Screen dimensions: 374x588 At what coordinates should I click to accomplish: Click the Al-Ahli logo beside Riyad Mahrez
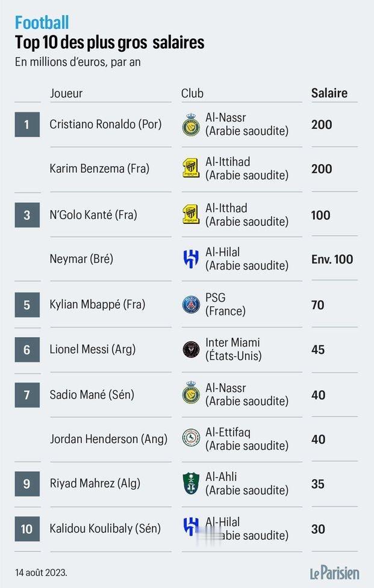[x=191, y=483]
